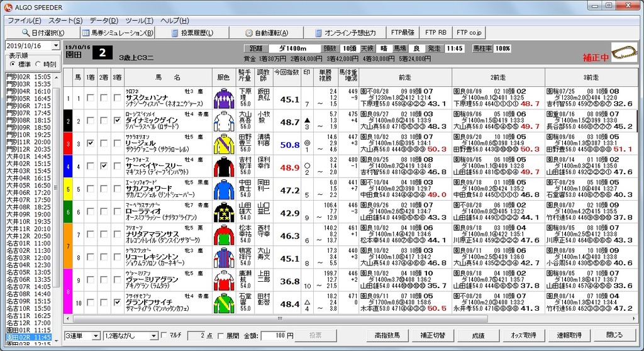
Task: Click the racetrack course icon
Action: click(x=624, y=53)
